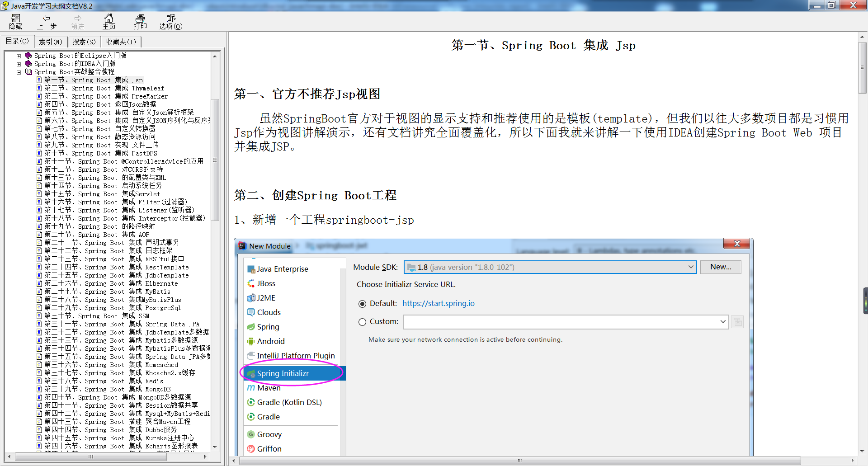Open 第二十节 集成 AOP topic

(x=97, y=235)
